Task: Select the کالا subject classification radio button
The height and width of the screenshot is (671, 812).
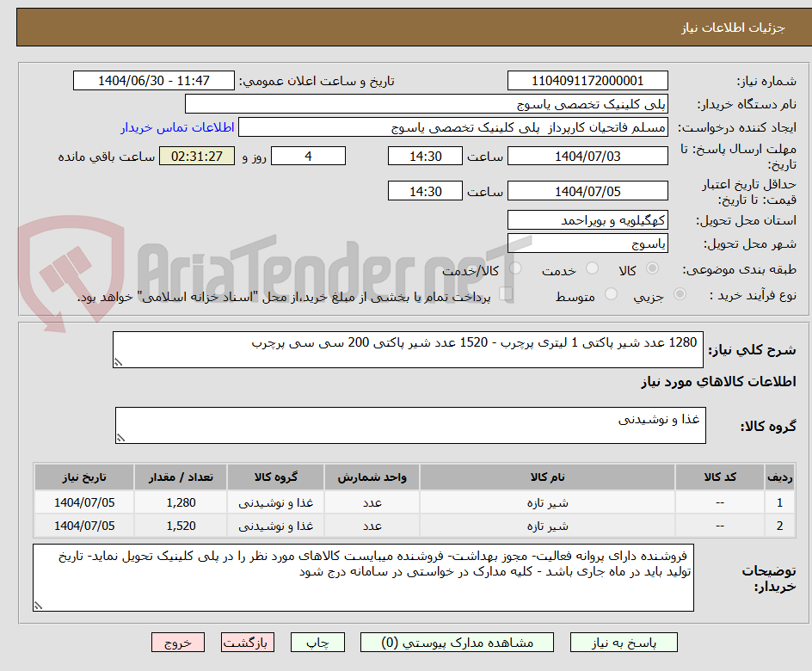Action: tap(653, 268)
